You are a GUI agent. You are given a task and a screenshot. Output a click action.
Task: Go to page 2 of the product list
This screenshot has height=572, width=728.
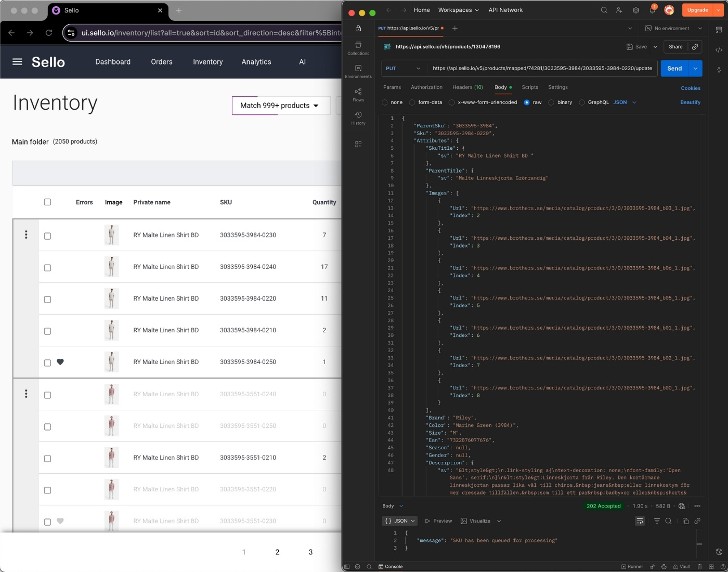[x=277, y=552]
